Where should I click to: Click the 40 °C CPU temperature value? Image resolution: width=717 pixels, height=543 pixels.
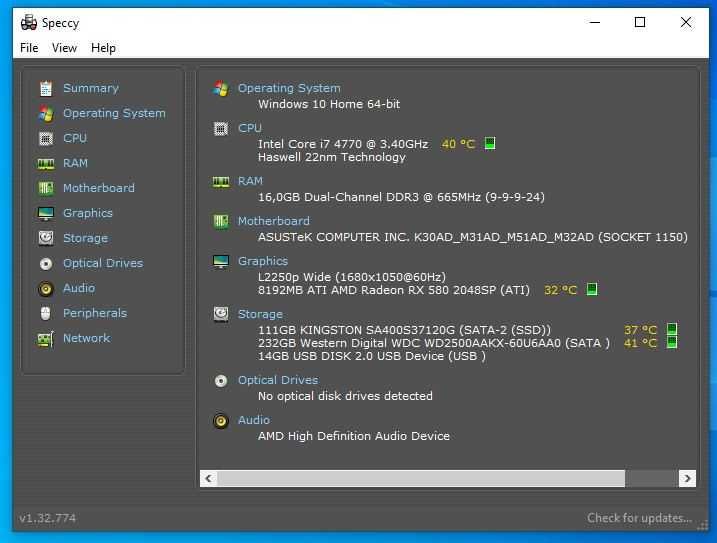(458, 144)
